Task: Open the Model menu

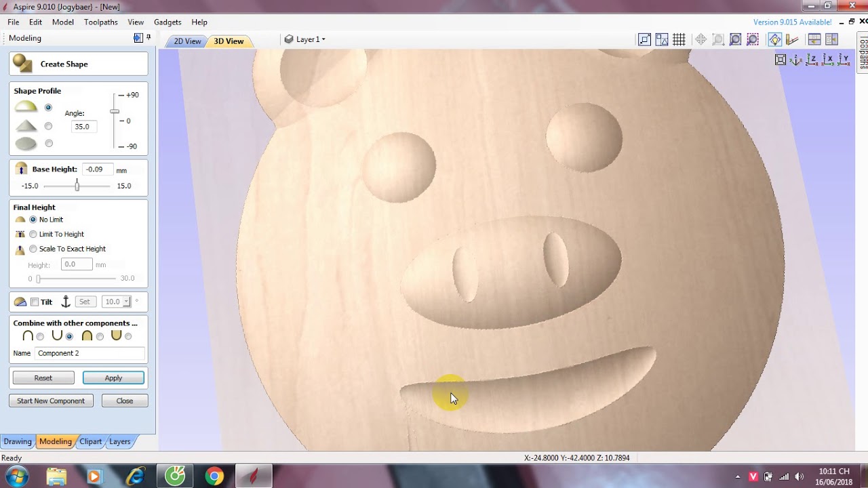Action: coord(63,22)
